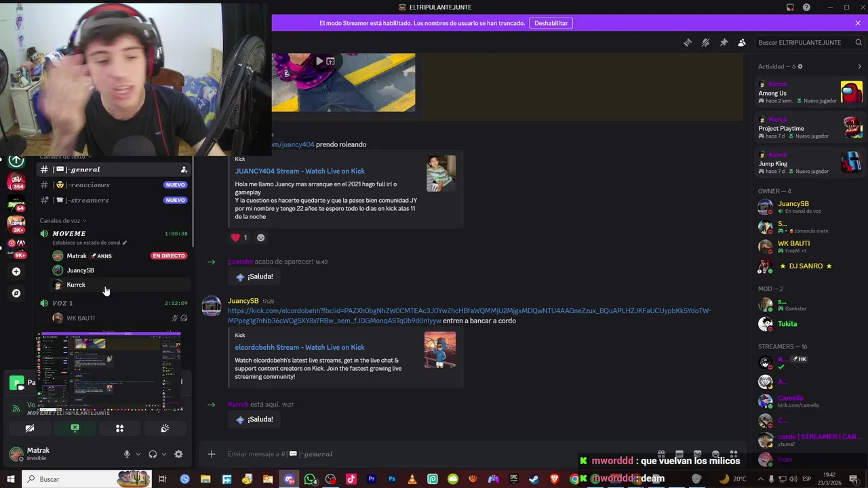Open server icon with 64 badge
Screen dimensions: 868x488
point(16,204)
